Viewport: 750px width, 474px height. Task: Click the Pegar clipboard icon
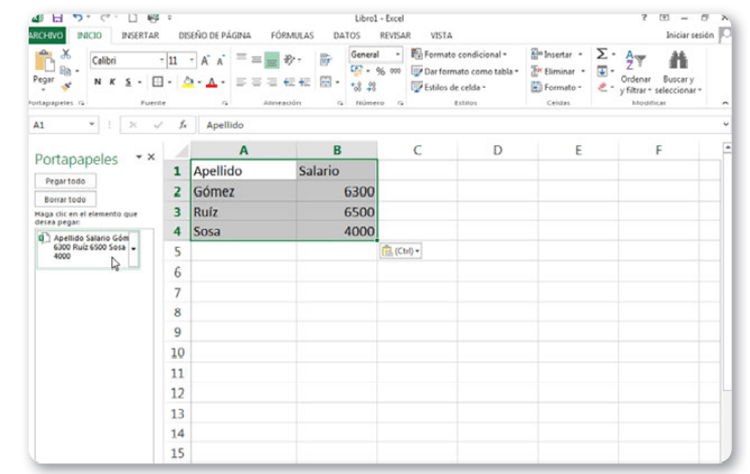pos(43,60)
